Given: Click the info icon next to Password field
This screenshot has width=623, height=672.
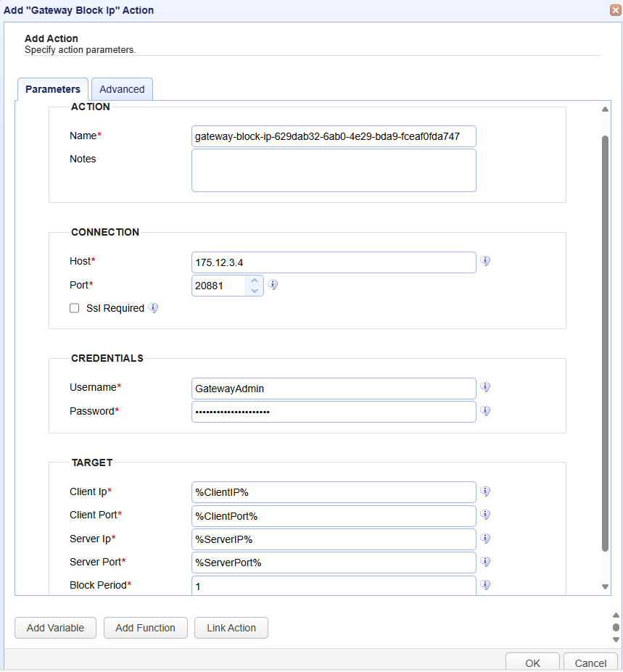Looking at the screenshot, I should (x=485, y=411).
